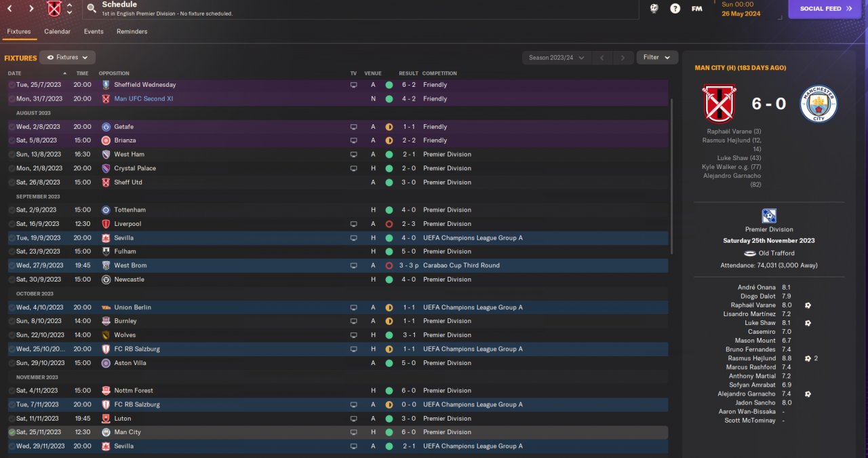The height and width of the screenshot is (458, 868).
Task: Switch to the Calendar tab
Action: point(57,32)
